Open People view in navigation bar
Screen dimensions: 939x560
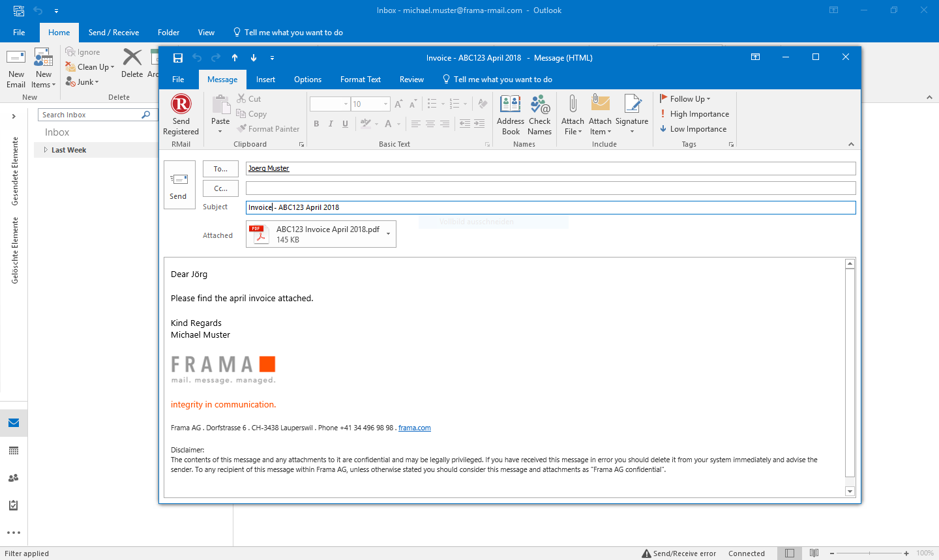(14, 478)
